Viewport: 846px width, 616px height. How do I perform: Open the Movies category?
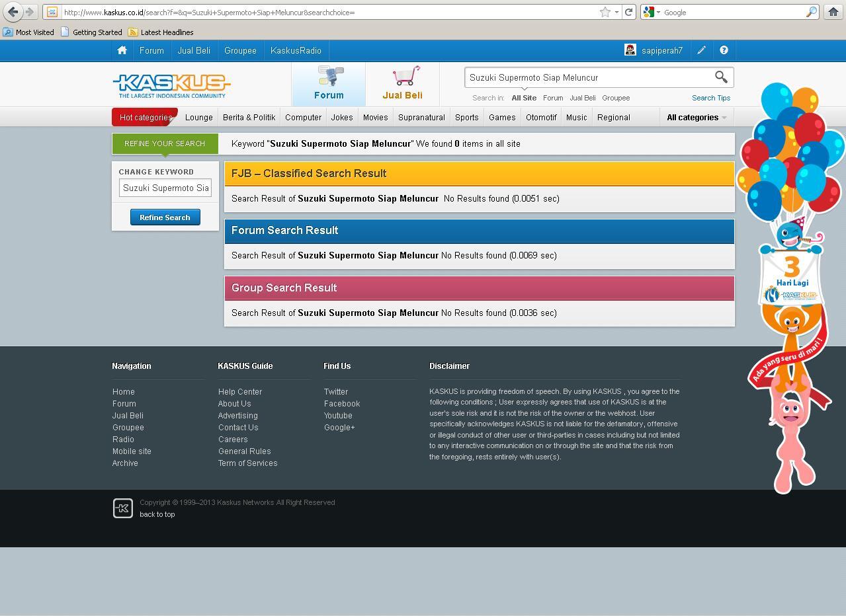pos(375,117)
